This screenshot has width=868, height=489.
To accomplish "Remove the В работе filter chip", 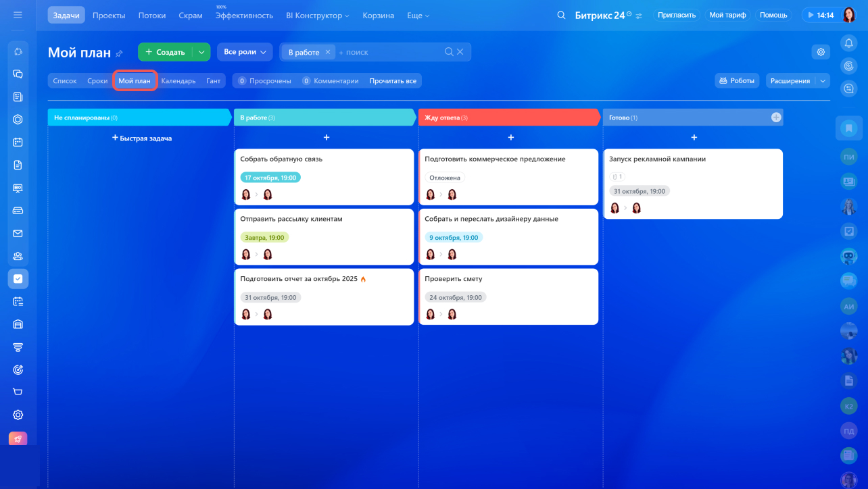I will click(327, 52).
